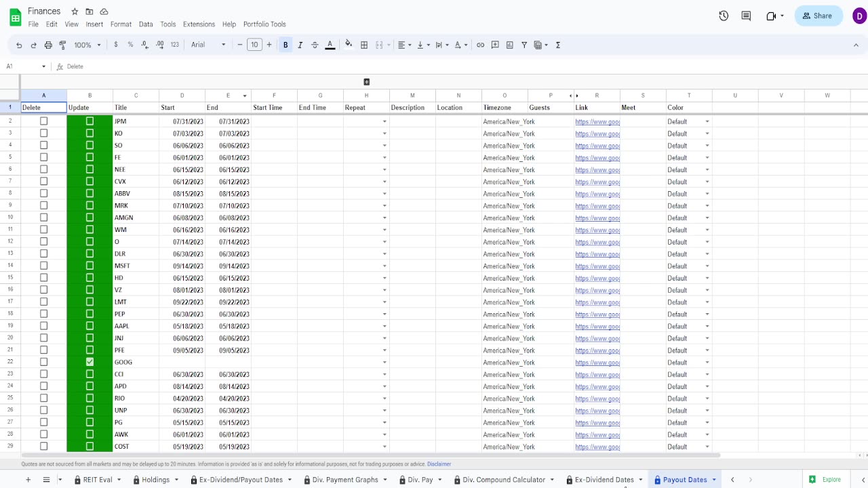Image resolution: width=868 pixels, height=488 pixels.
Task: Open fill color picker
Action: tap(349, 45)
